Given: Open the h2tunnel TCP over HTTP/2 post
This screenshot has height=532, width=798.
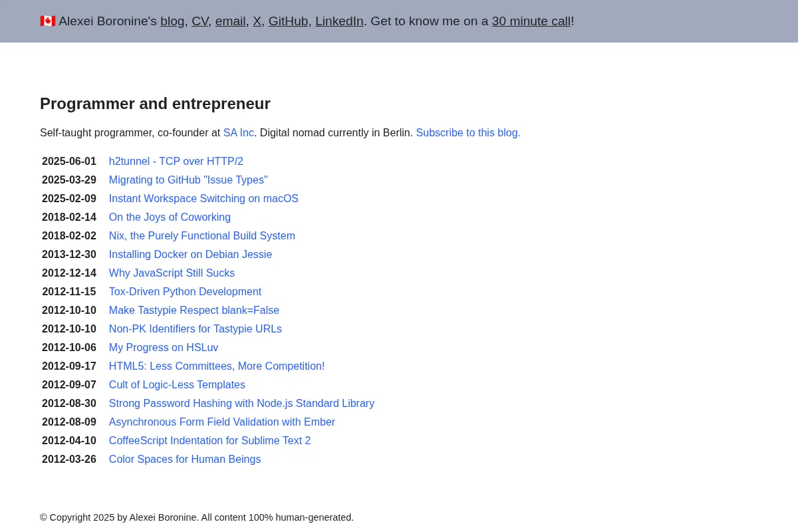Looking at the screenshot, I should point(176,162).
